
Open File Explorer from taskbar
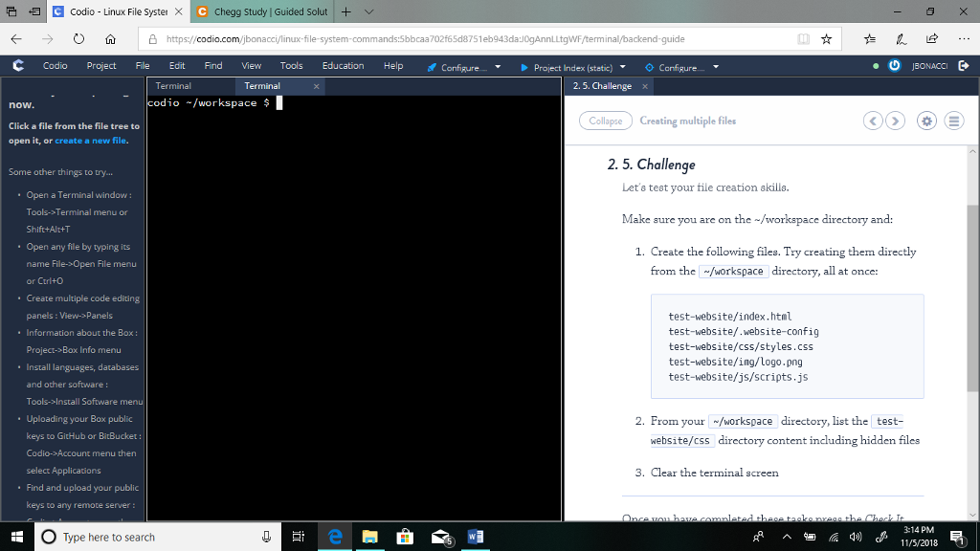pyautogui.click(x=370, y=537)
